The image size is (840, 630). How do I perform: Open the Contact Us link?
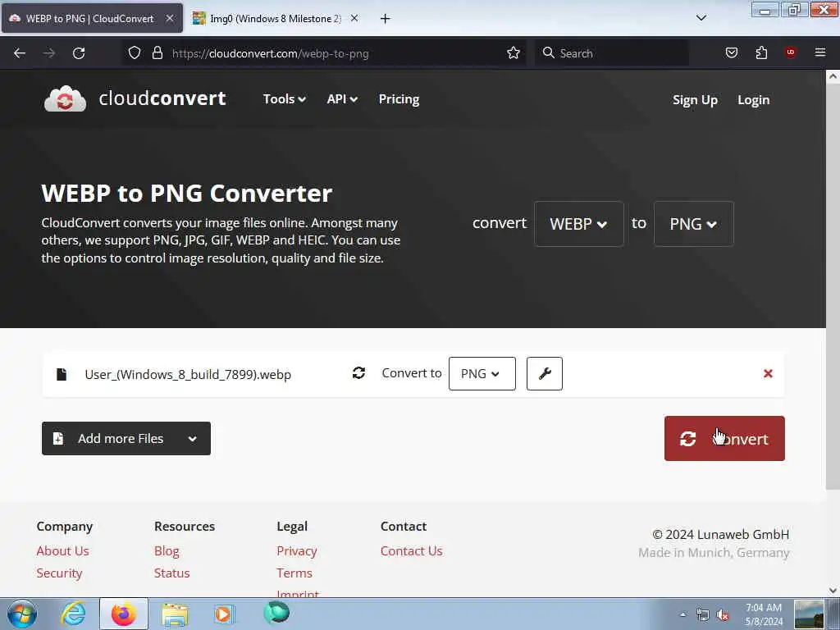412,550
